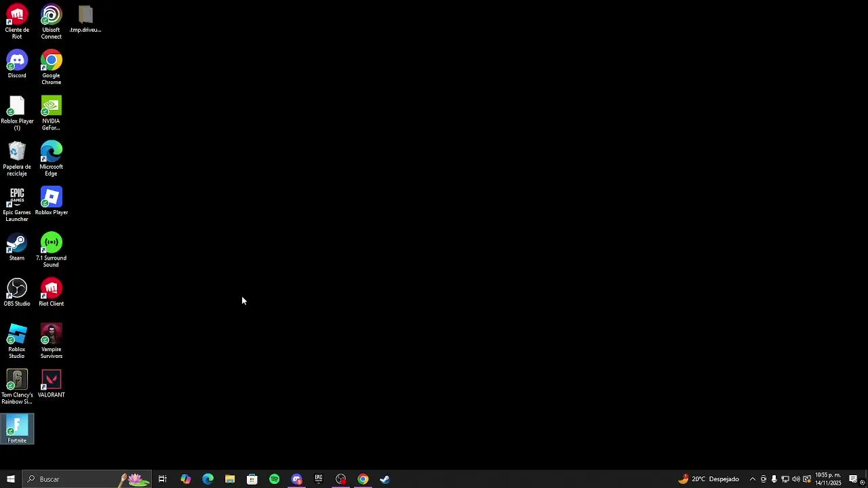Image resolution: width=868 pixels, height=488 pixels.
Task: Click the microphone tray icon
Action: [x=774, y=479]
